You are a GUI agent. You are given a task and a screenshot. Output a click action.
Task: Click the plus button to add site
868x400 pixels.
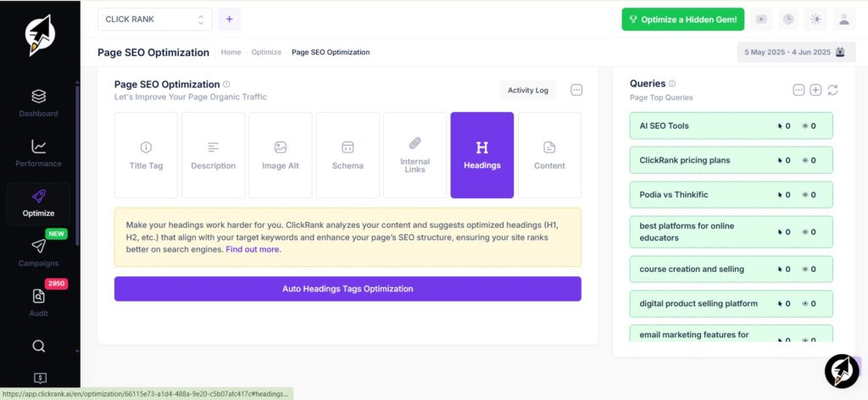pyautogui.click(x=229, y=19)
